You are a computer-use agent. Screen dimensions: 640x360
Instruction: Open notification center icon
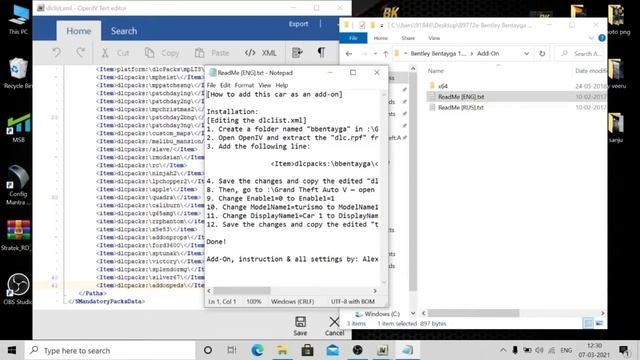point(623,350)
